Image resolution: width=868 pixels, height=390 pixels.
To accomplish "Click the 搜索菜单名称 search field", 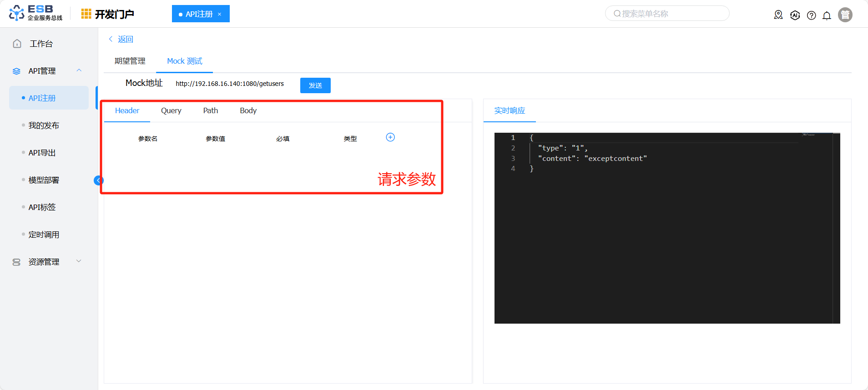I will pos(667,14).
